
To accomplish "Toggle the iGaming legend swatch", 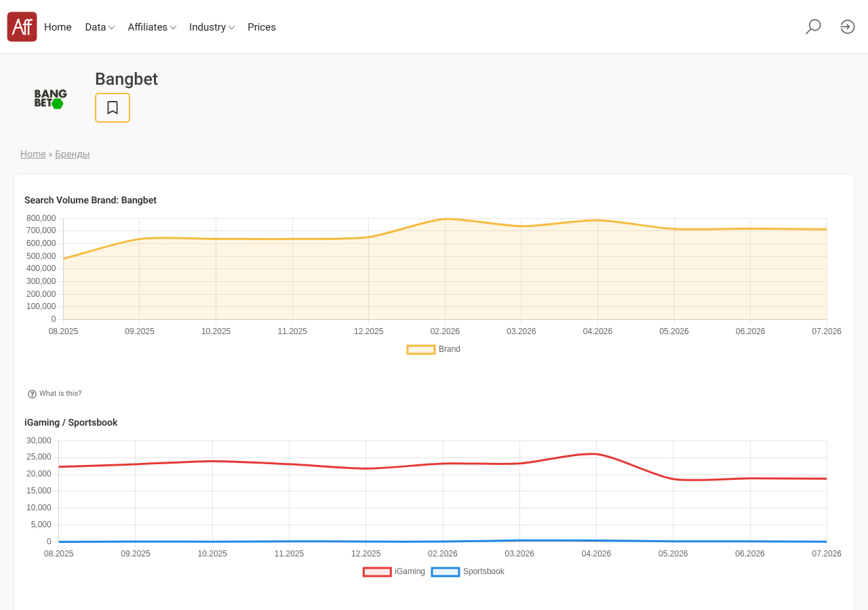I will point(377,572).
